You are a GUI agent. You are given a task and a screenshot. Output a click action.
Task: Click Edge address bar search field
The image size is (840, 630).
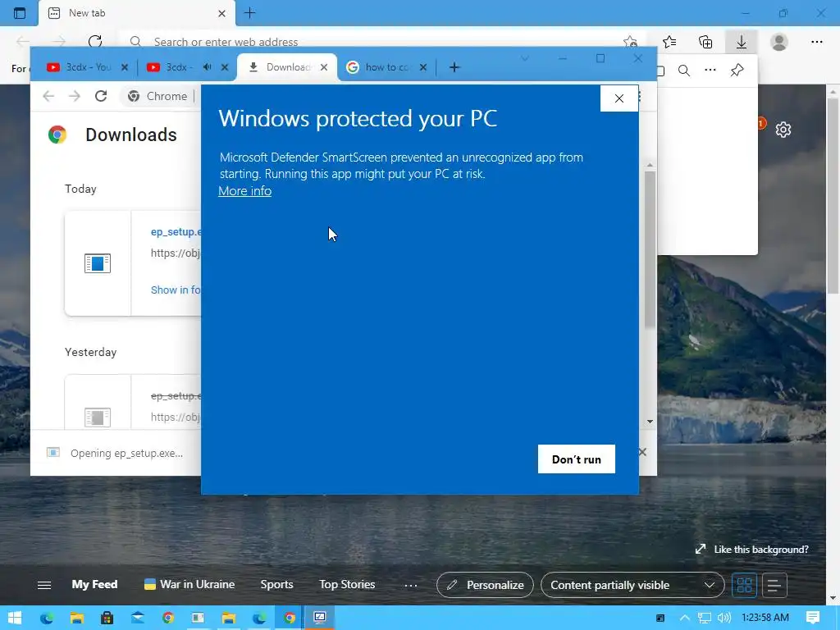pyautogui.click(x=375, y=42)
